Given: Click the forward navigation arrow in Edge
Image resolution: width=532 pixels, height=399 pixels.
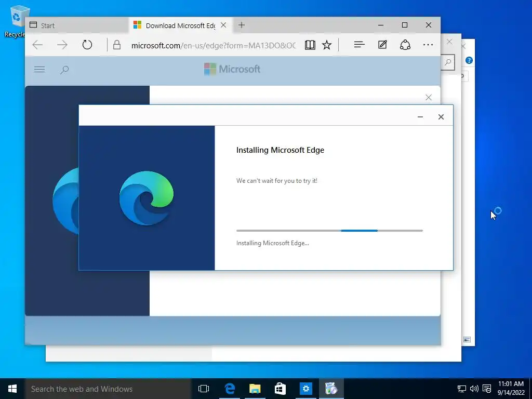Looking at the screenshot, I should [x=62, y=45].
